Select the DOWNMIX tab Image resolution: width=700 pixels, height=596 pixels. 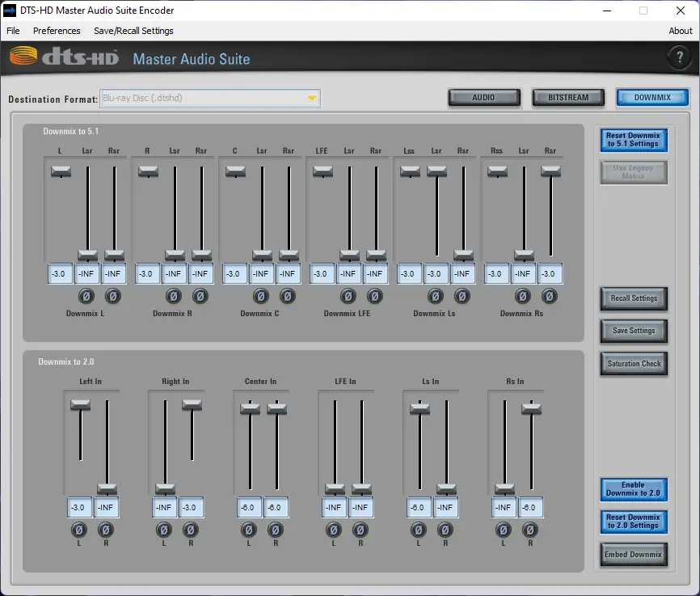[652, 97]
